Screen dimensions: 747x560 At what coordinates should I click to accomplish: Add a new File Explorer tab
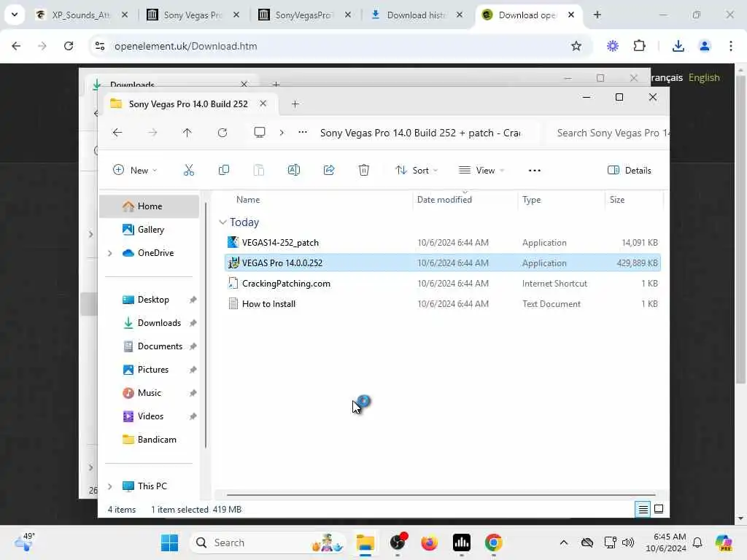(295, 104)
